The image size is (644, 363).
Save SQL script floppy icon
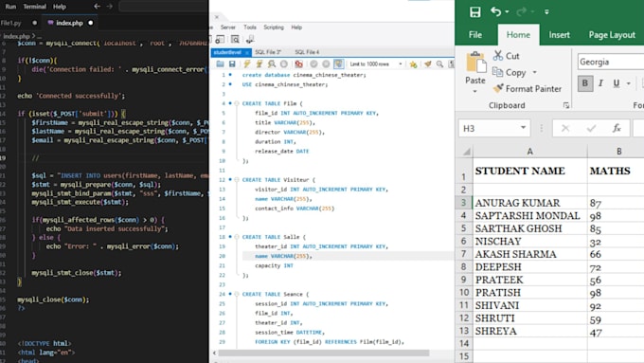(x=232, y=64)
